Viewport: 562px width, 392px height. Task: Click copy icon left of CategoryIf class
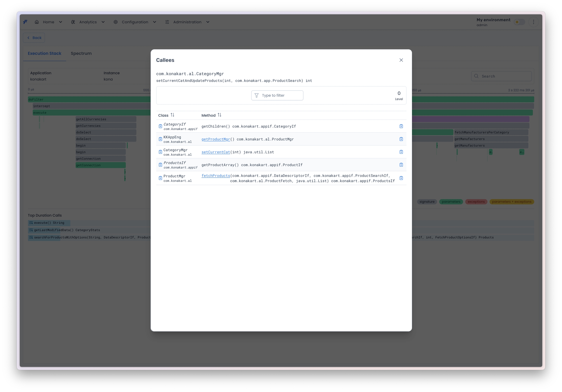(160, 126)
